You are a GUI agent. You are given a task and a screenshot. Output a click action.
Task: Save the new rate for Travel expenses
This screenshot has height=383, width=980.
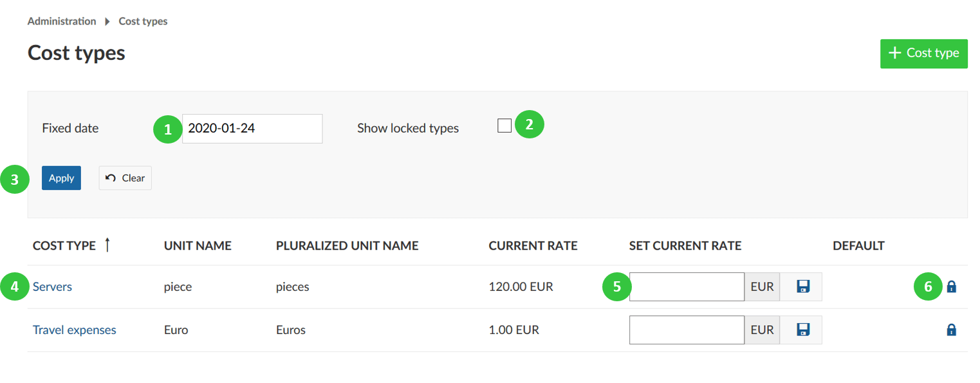pos(802,330)
